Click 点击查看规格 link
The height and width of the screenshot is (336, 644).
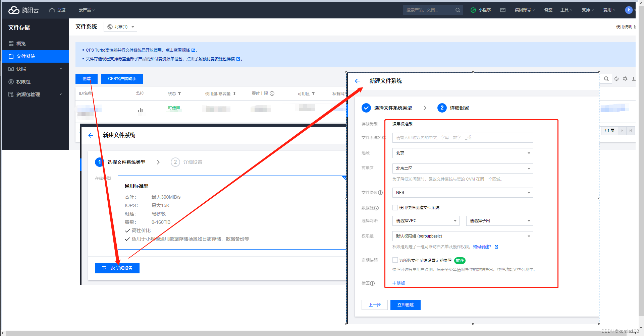[x=178, y=50]
